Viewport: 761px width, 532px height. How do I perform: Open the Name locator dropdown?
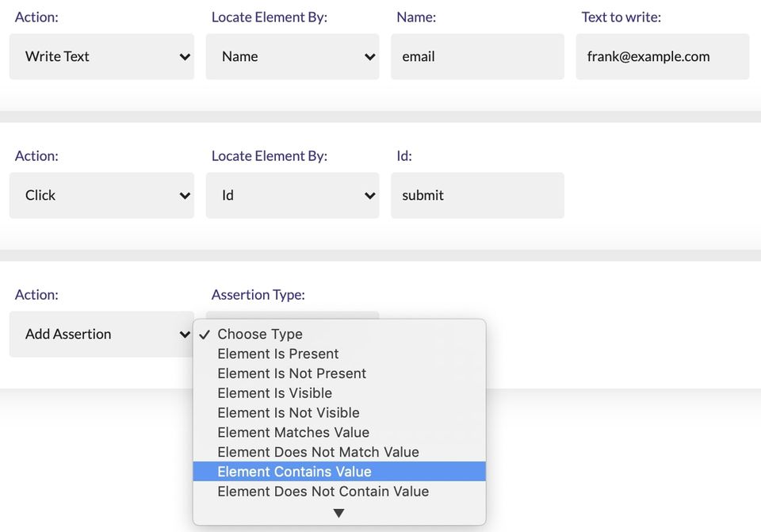click(x=292, y=56)
